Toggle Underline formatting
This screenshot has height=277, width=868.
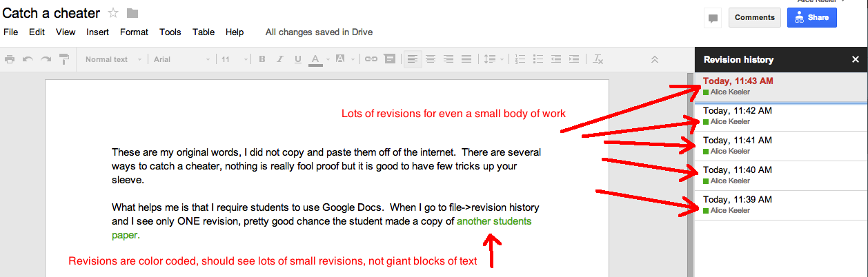[x=298, y=59]
